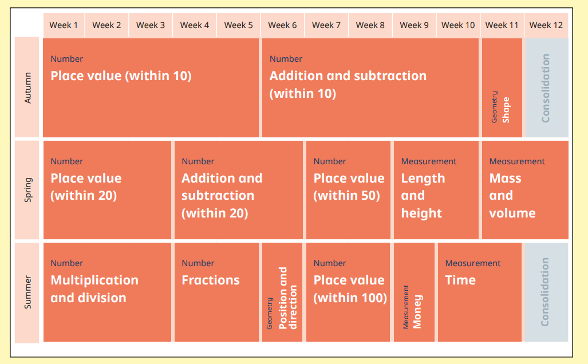Open the Measurement Time block
Image resolution: width=588 pixels, height=364 pixels.
tap(480, 292)
